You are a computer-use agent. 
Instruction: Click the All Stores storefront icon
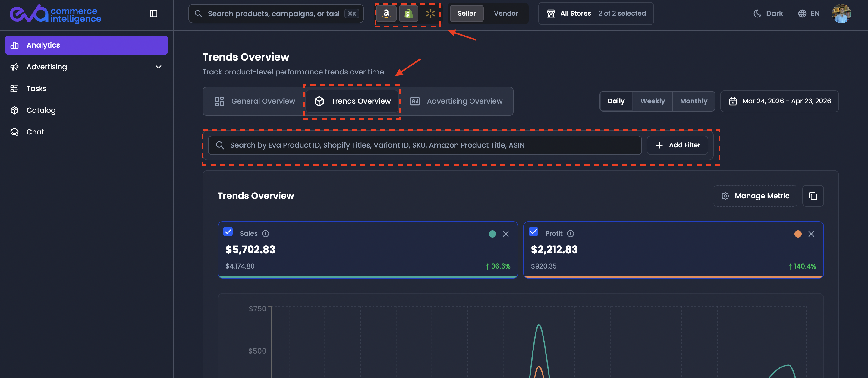[551, 14]
